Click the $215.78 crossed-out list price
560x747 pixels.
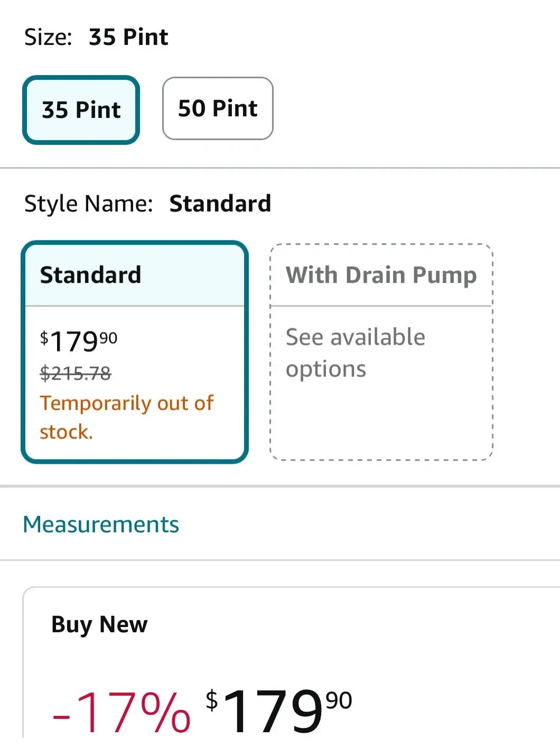76,374
